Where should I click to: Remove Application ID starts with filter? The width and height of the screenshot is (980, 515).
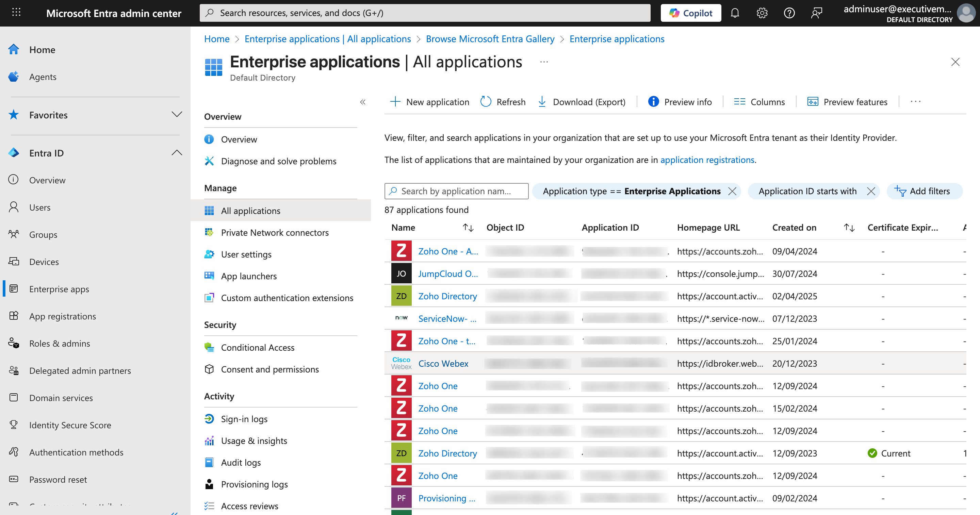pos(871,191)
